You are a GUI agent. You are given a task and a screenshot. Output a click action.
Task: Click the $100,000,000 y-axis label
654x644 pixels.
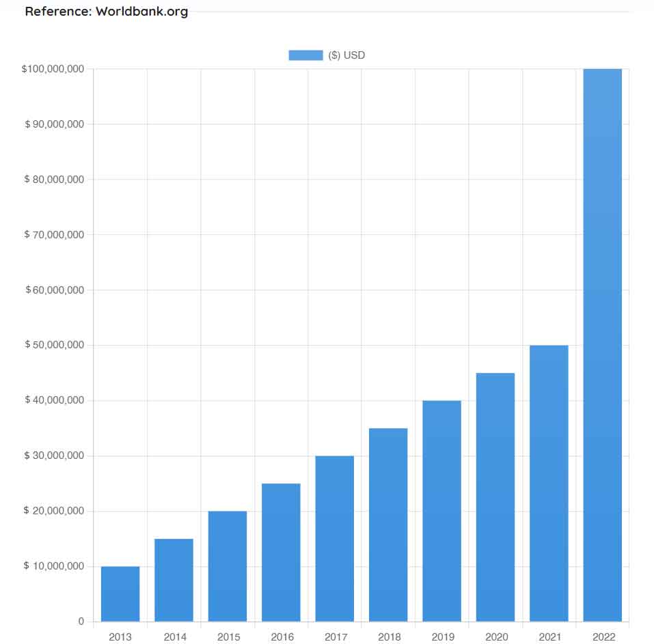[53, 69]
